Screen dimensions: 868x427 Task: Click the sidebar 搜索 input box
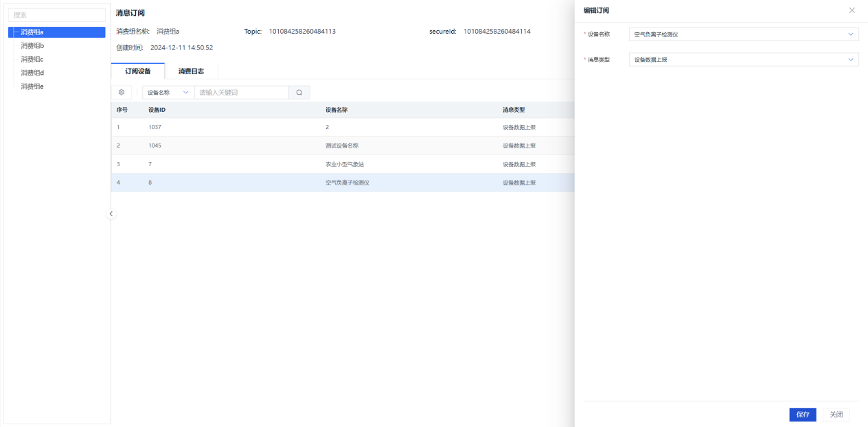point(57,14)
